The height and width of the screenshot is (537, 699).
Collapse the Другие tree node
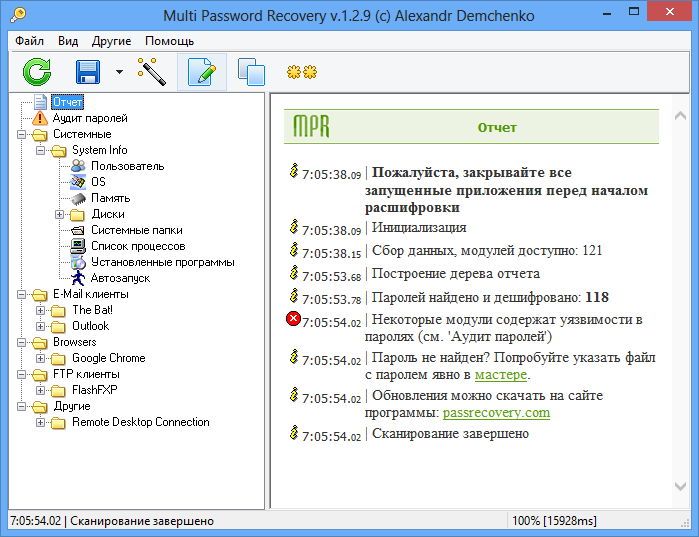(21, 406)
